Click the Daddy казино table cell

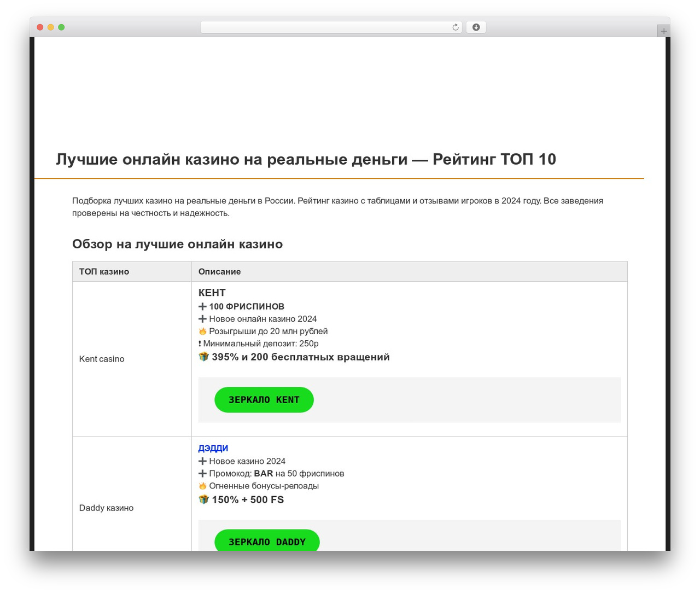coord(132,494)
